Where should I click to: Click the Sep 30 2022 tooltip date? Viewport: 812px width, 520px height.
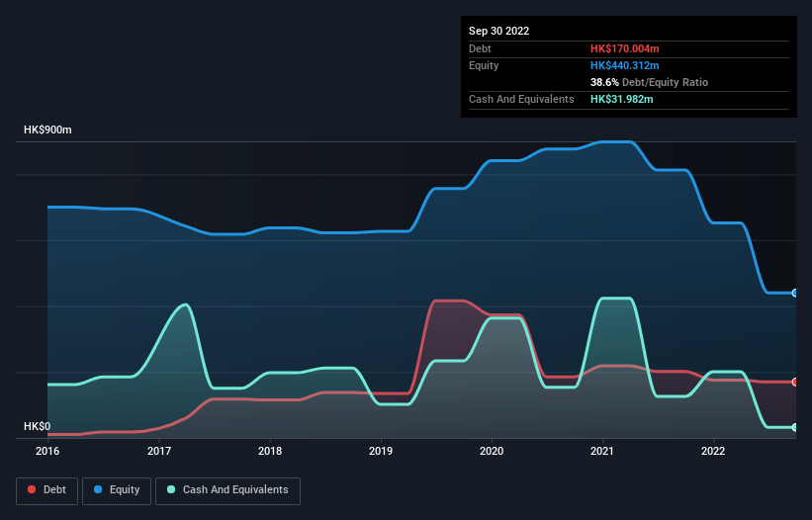pyautogui.click(x=498, y=31)
